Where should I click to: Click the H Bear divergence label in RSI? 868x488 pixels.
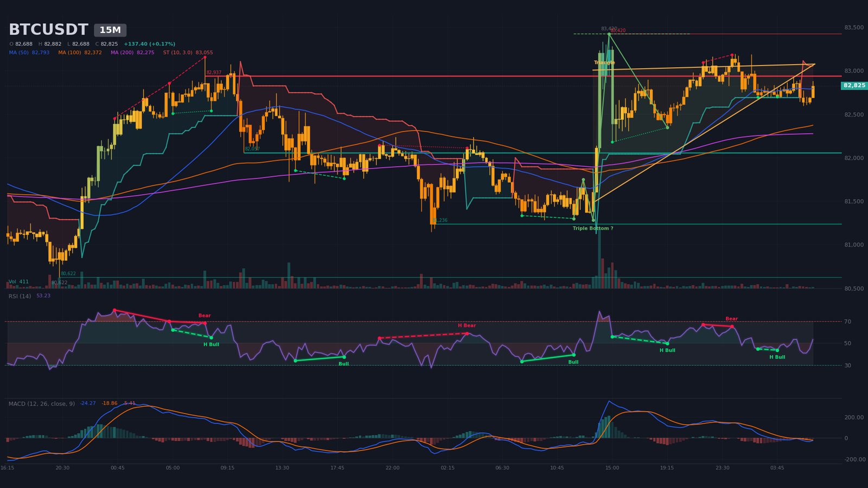click(x=467, y=326)
